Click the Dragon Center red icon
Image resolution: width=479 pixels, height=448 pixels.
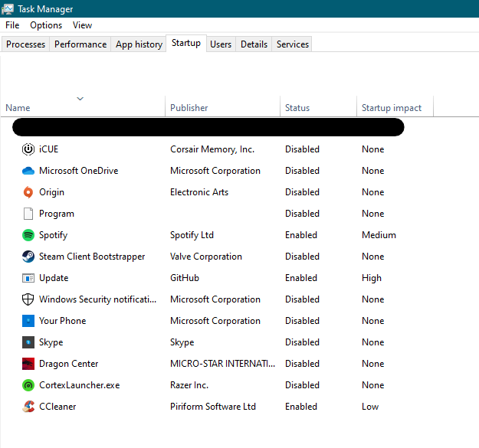(28, 364)
